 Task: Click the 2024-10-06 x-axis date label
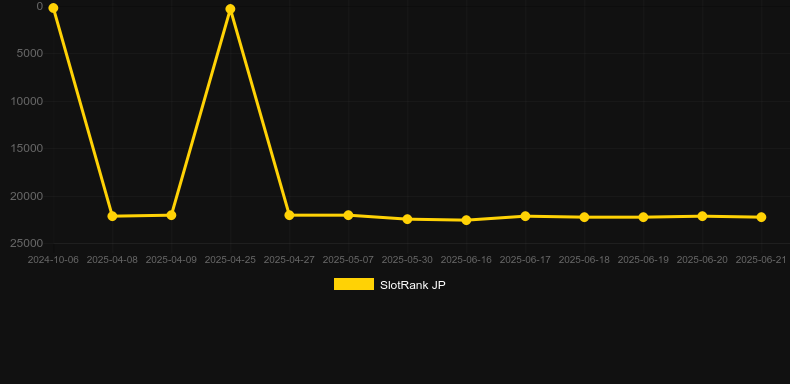tap(53, 260)
